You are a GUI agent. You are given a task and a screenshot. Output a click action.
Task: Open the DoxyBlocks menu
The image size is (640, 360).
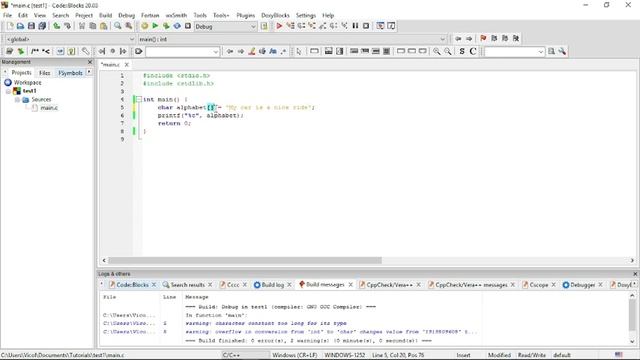point(275,16)
